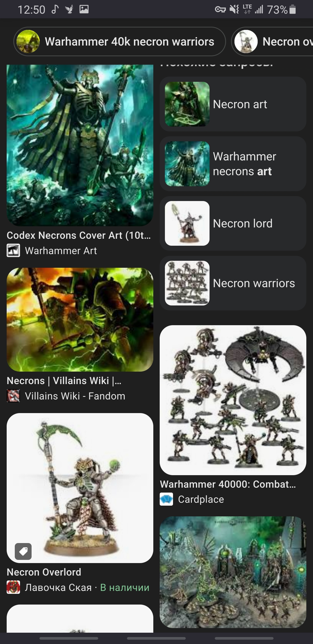The width and height of the screenshot is (313, 644).
Task: Select the Necron overlord suggestion chip
Action: click(272, 41)
